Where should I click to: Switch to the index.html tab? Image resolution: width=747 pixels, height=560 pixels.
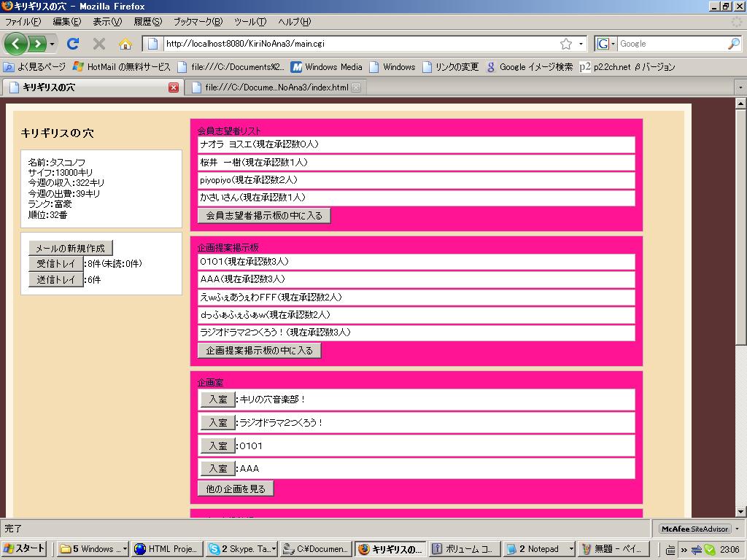276,87
